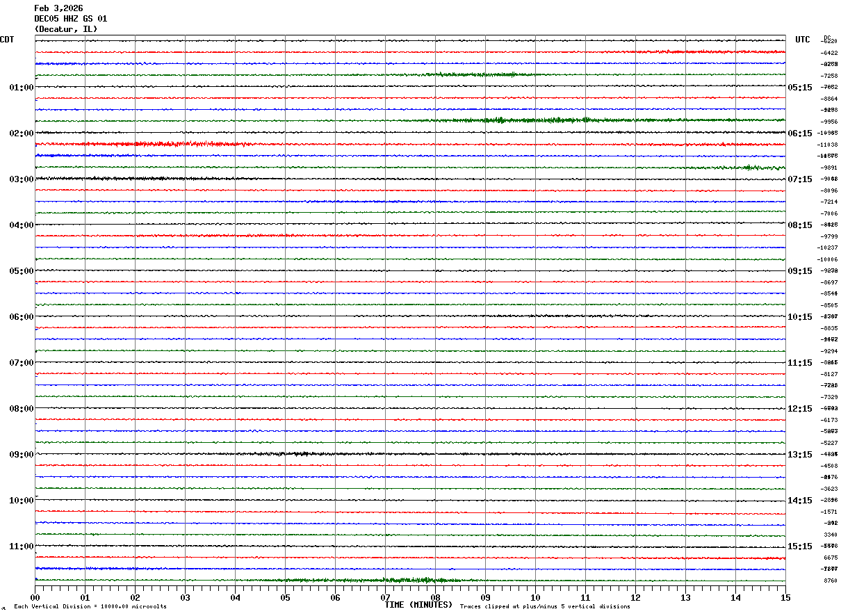Click the 'Feb 3,2026' date header
The width and height of the screenshot is (841, 616).
click(58, 8)
